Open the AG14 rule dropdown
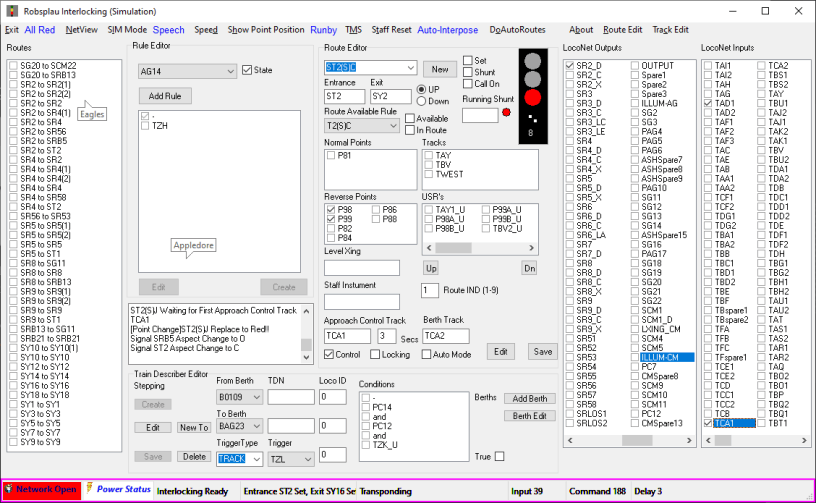Viewport: 816px width, 503px height. [x=231, y=71]
